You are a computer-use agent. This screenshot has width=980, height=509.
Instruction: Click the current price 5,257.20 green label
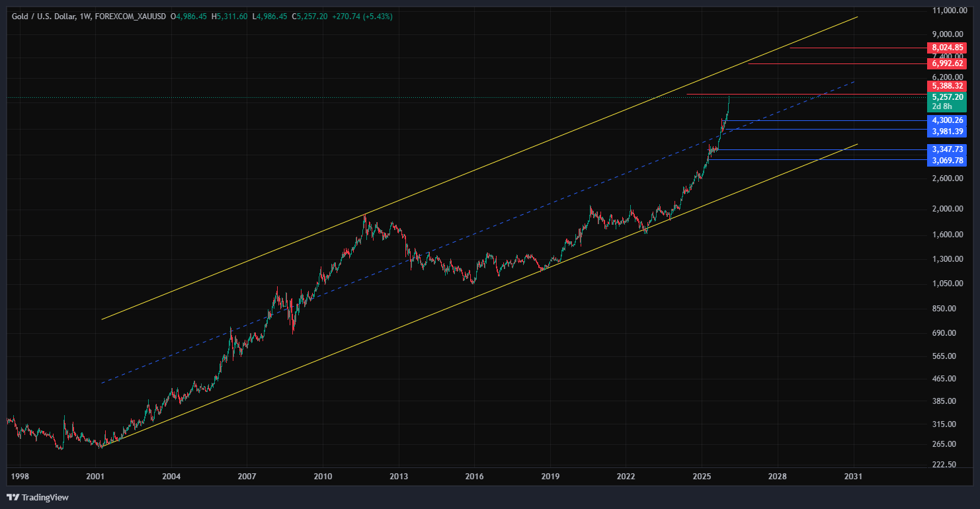[x=948, y=97]
